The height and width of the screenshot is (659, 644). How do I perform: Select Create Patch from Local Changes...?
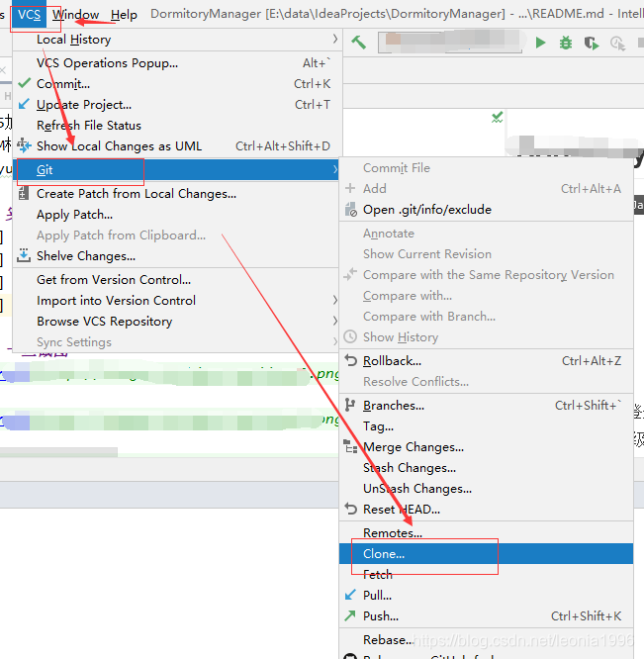point(176,194)
